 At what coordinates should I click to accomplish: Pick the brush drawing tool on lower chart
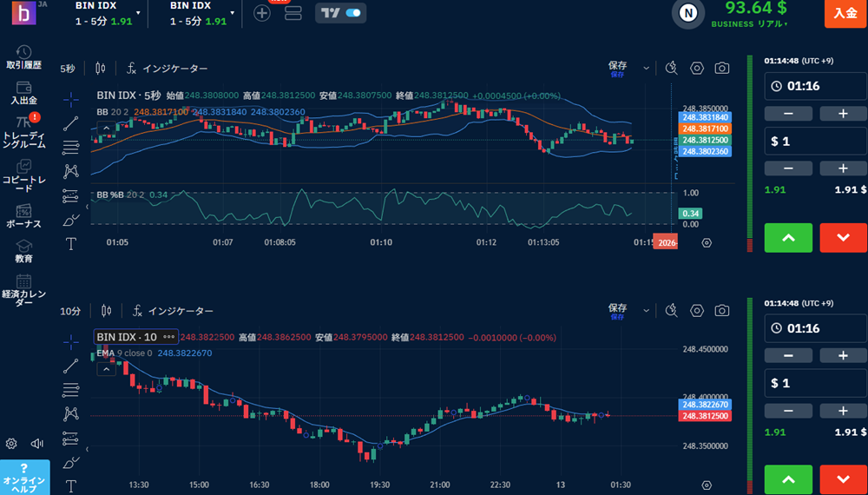[x=71, y=461]
